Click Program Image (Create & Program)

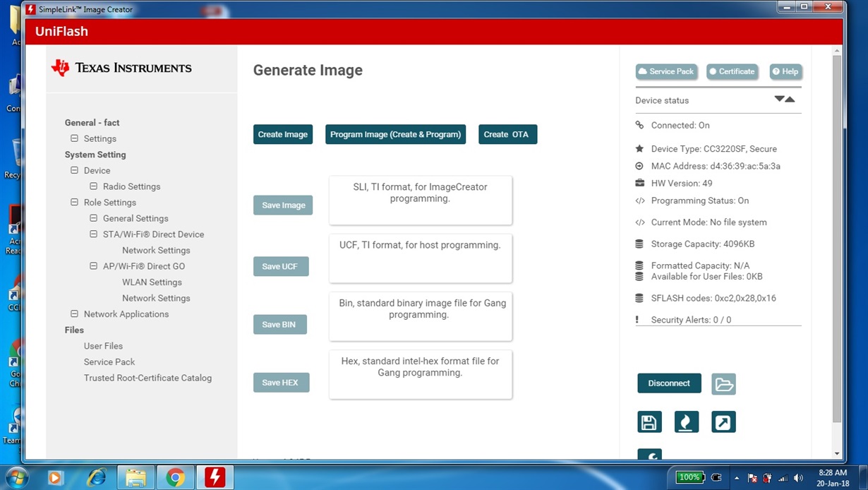pyautogui.click(x=395, y=134)
